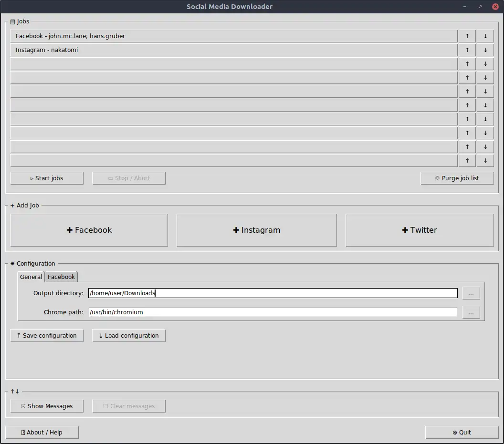This screenshot has height=444, width=504.
Task: Move the Instagram nakatomi job down
Action: click(x=485, y=50)
